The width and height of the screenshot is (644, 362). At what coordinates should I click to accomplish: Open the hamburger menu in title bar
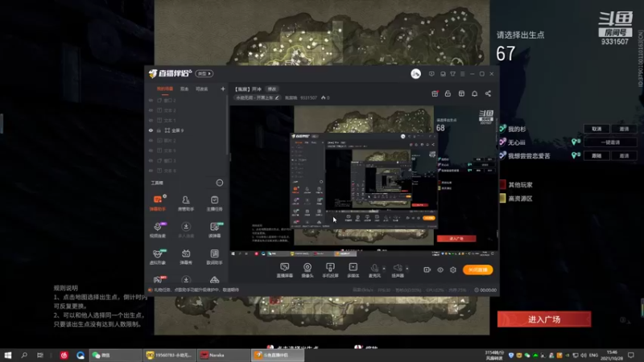tap(462, 74)
